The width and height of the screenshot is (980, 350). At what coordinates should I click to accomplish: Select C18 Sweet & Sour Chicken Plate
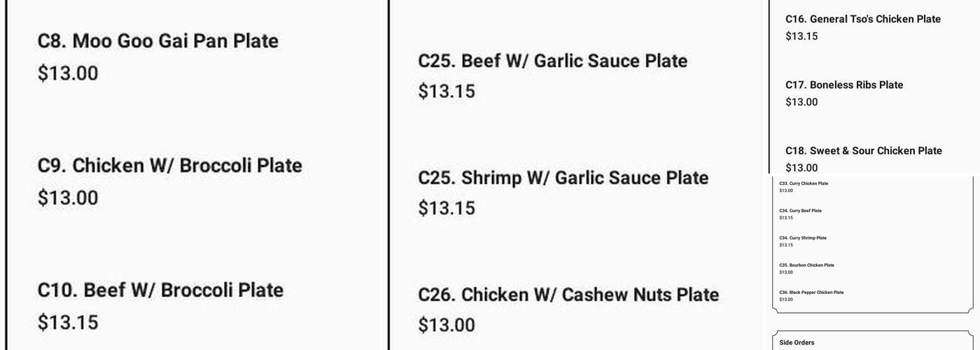click(863, 151)
